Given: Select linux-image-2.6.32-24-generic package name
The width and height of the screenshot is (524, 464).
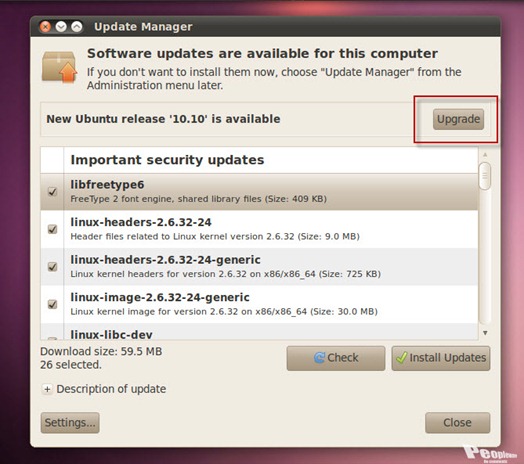Looking at the screenshot, I should (x=160, y=297).
